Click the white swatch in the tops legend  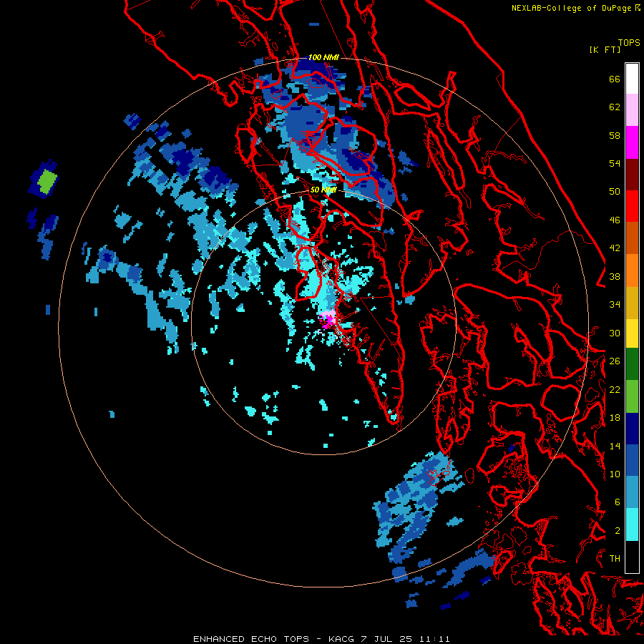click(x=632, y=79)
